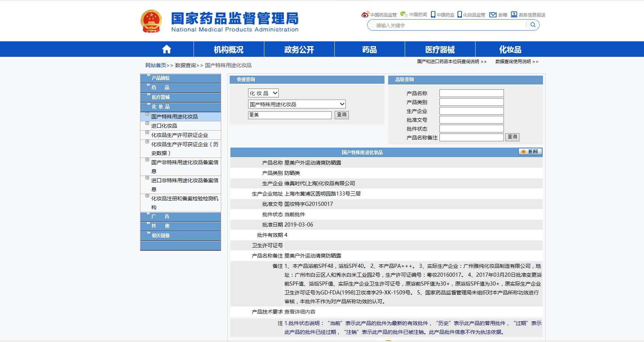Click the search magnifier icon
This screenshot has width=644, height=342.
click(533, 25)
